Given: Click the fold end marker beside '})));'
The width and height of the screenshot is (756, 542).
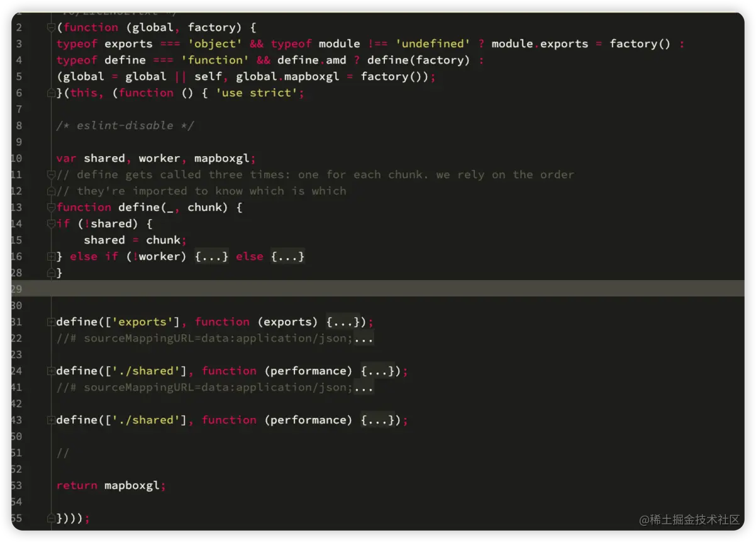Looking at the screenshot, I should click(50, 518).
